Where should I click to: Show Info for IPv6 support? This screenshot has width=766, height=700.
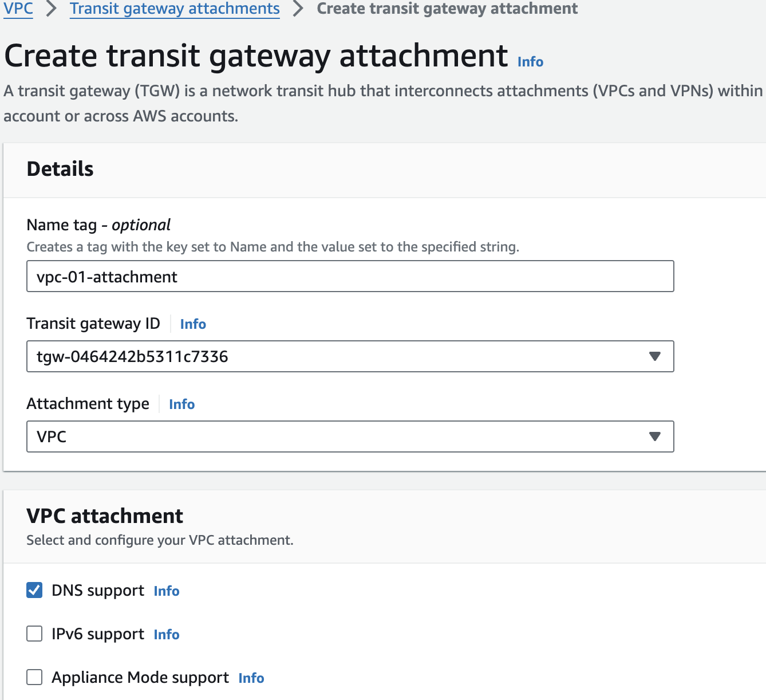click(167, 635)
